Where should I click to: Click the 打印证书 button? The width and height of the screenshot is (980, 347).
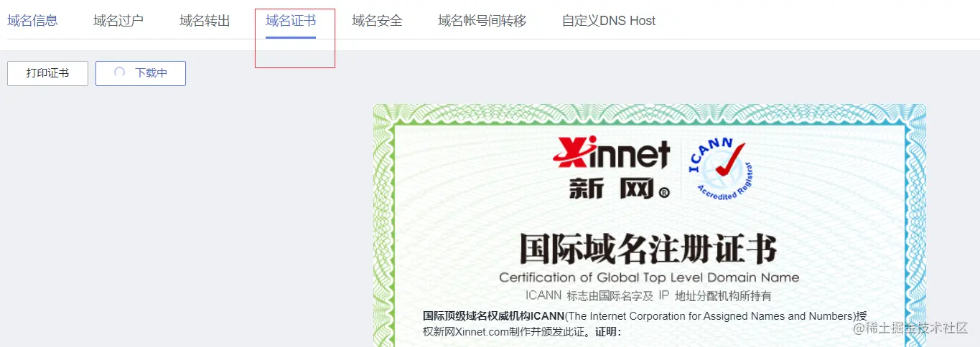point(47,73)
